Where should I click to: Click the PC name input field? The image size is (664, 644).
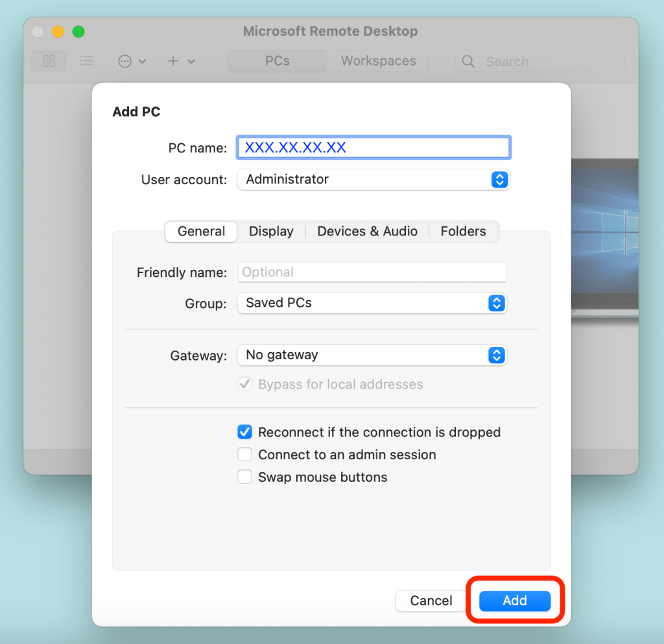point(373,148)
